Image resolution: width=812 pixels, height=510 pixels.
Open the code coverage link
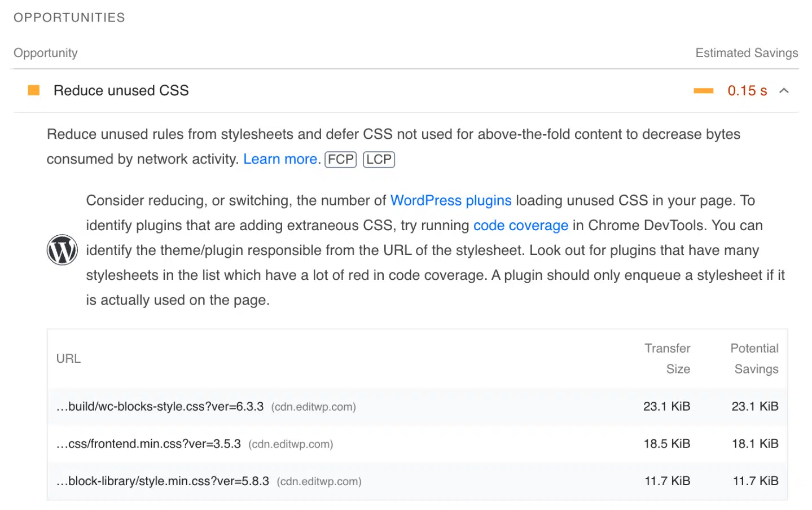pos(520,226)
